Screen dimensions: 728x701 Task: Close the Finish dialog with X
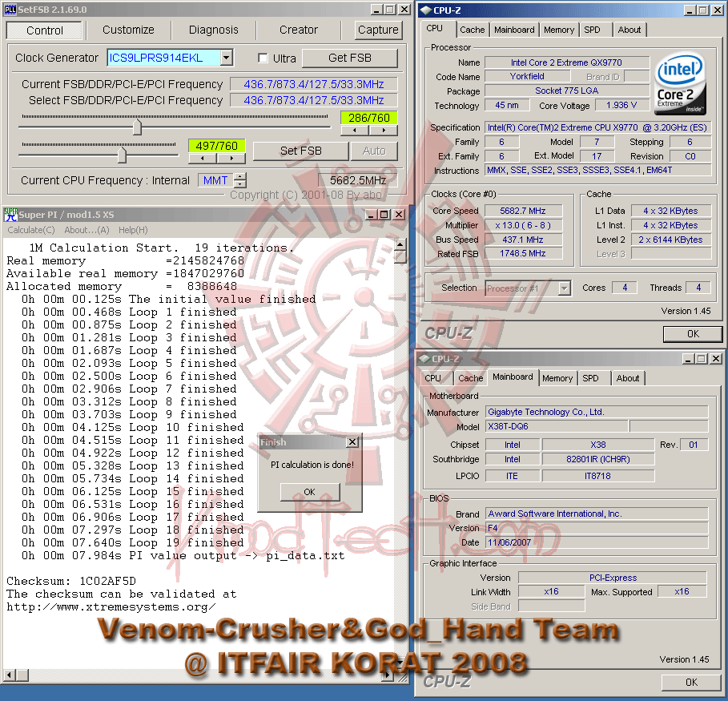353,441
